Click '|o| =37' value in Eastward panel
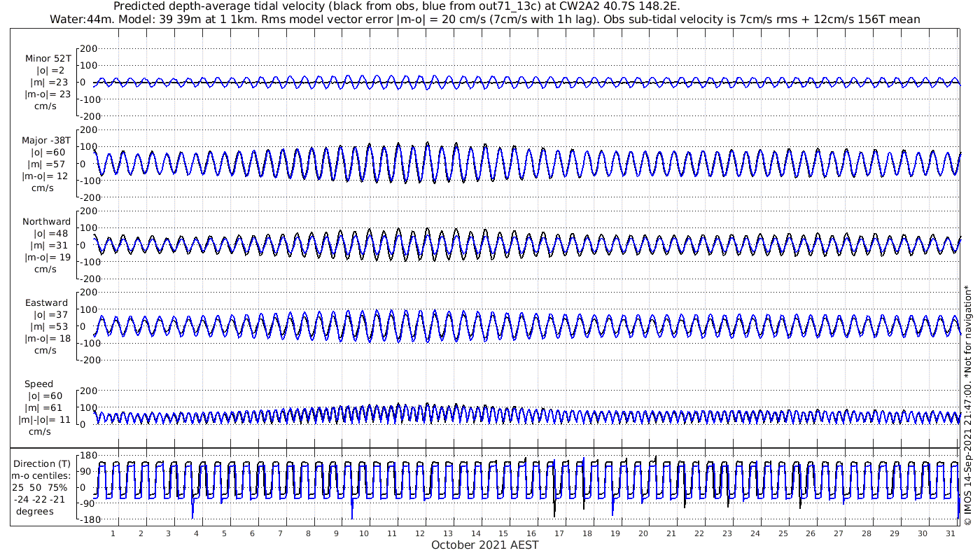 coord(50,316)
